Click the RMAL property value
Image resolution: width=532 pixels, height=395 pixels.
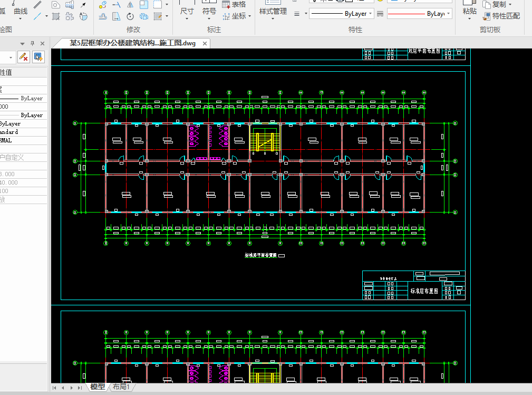tap(6, 140)
